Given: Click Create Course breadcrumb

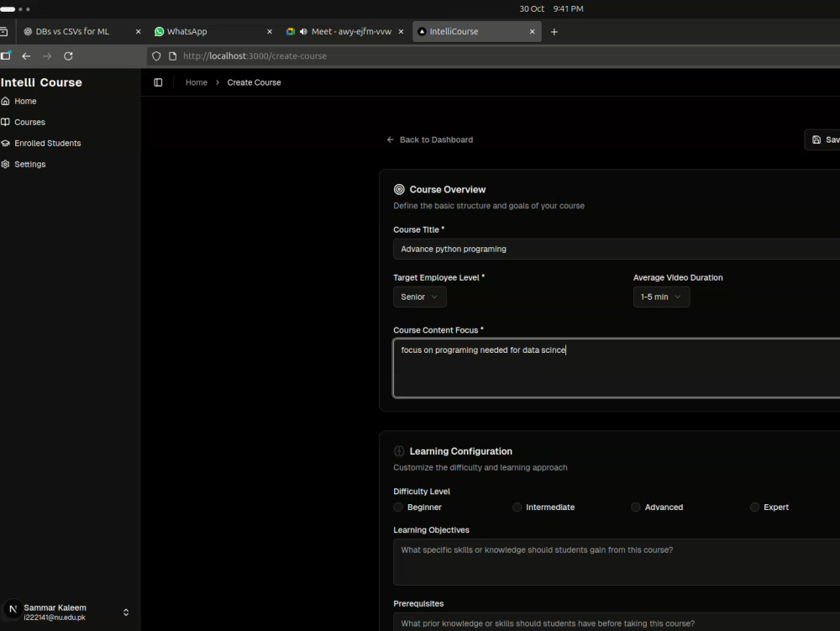Looking at the screenshot, I should click(x=254, y=82).
